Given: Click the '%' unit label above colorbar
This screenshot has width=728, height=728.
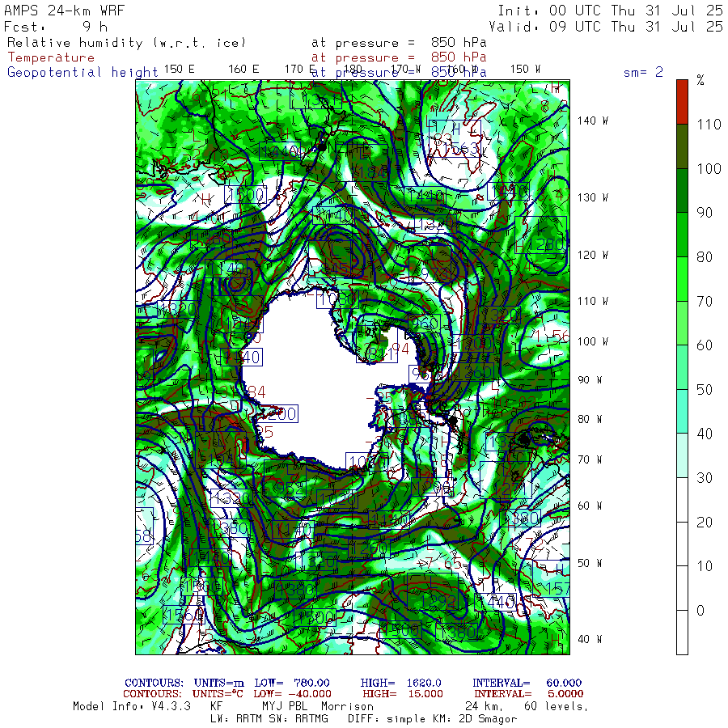Looking at the screenshot, I should (x=700, y=80).
